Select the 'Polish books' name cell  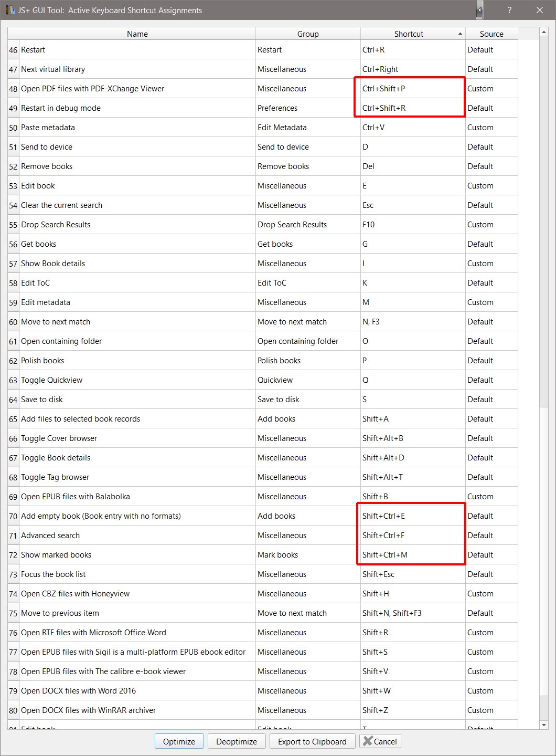pos(137,361)
